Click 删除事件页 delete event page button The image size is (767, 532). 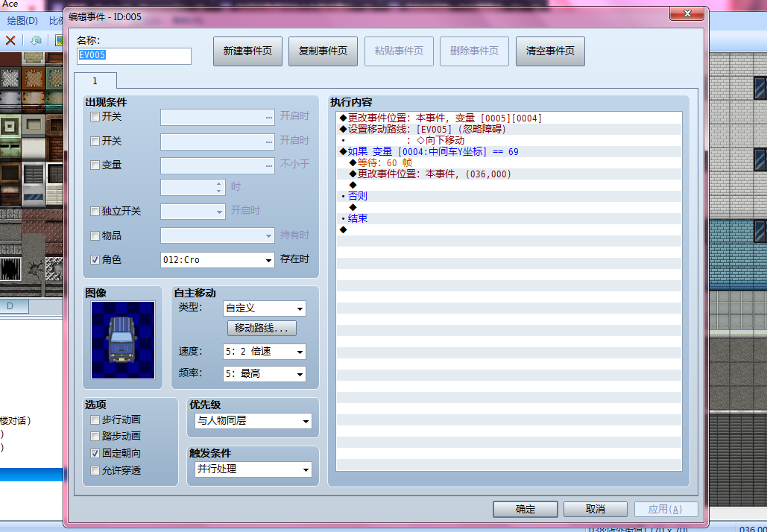[x=474, y=51]
